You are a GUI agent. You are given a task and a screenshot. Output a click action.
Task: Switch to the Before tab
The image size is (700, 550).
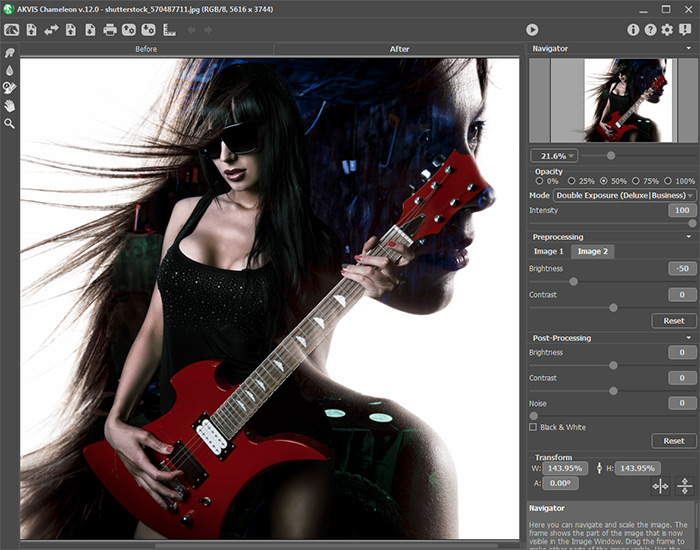click(x=146, y=48)
